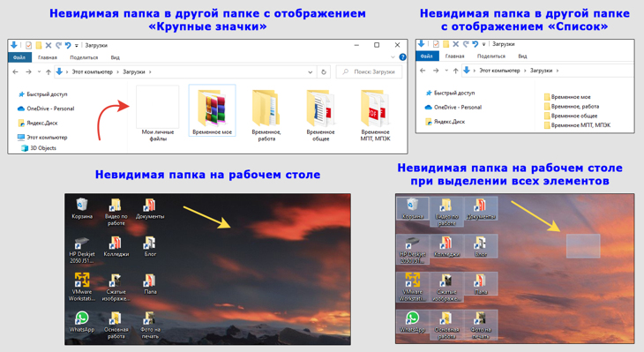This screenshot has width=644, height=352.
Task: Click Колледжи shortcut on left desktop
Action: tap(116, 246)
